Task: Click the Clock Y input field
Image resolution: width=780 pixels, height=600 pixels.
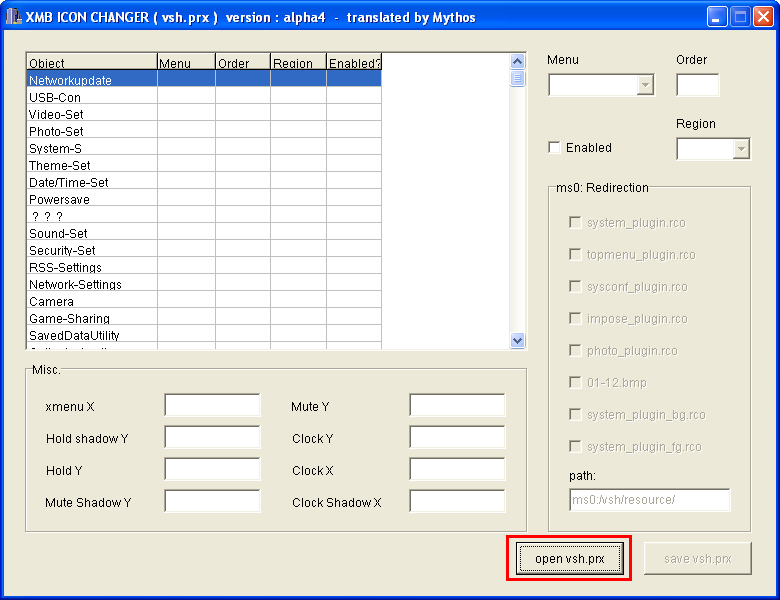Action: click(457, 437)
